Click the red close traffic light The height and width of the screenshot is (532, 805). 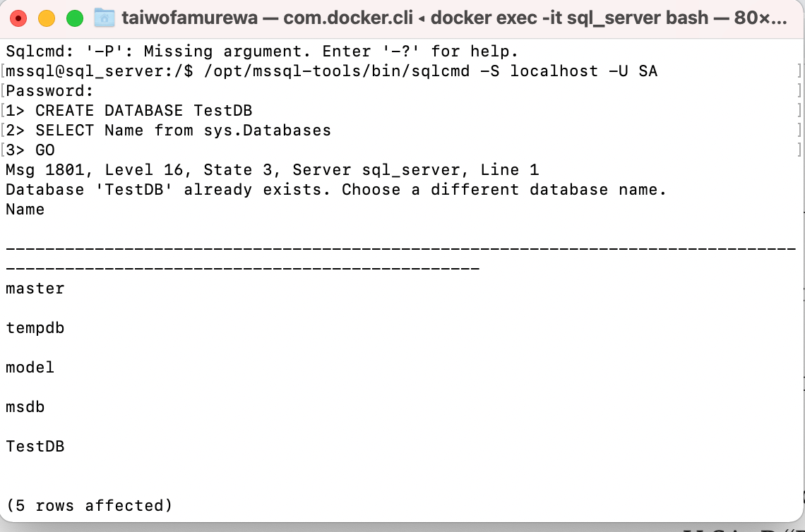pos(18,18)
